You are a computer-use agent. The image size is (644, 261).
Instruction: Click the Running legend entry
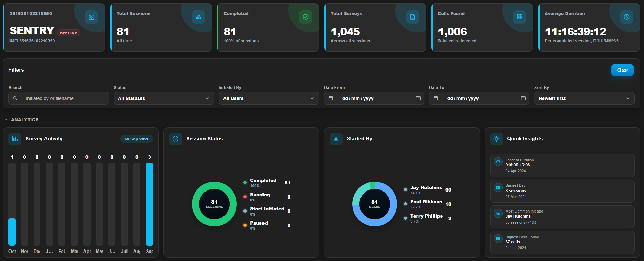pyautogui.click(x=267, y=197)
